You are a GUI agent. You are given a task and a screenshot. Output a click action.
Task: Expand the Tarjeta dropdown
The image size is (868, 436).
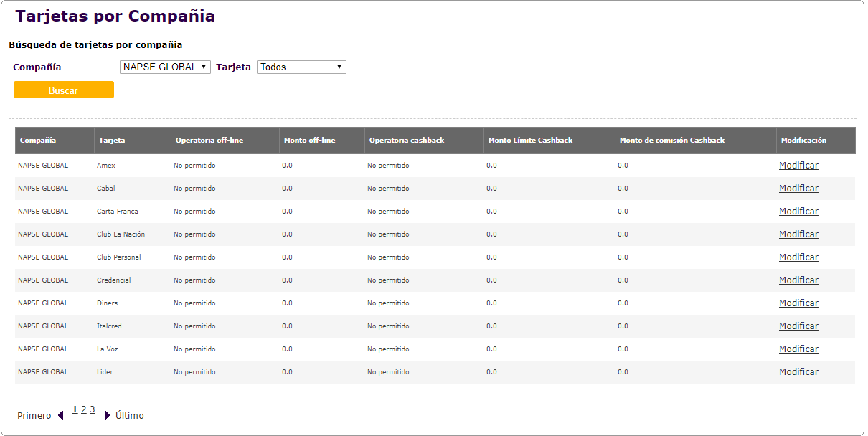(x=301, y=67)
